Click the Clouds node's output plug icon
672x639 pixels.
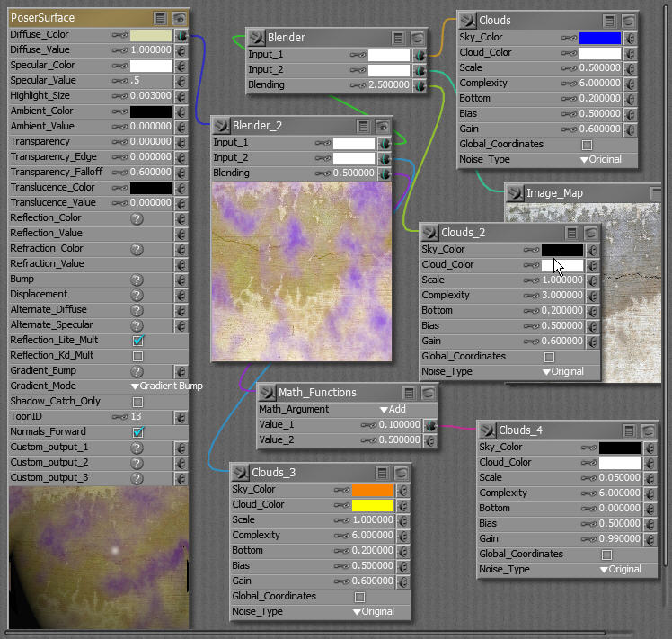pyautogui.click(x=467, y=21)
